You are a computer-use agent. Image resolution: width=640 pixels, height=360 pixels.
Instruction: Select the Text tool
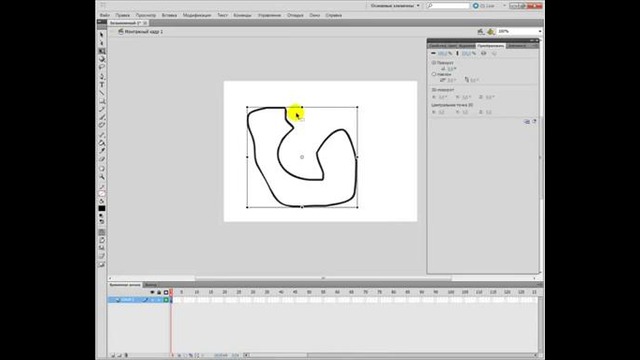pyautogui.click(x=102, y=85)
